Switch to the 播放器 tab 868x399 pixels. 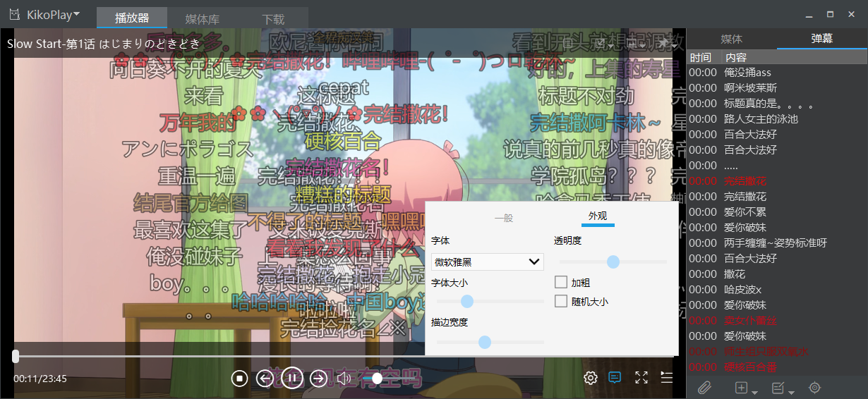[132, 18]
